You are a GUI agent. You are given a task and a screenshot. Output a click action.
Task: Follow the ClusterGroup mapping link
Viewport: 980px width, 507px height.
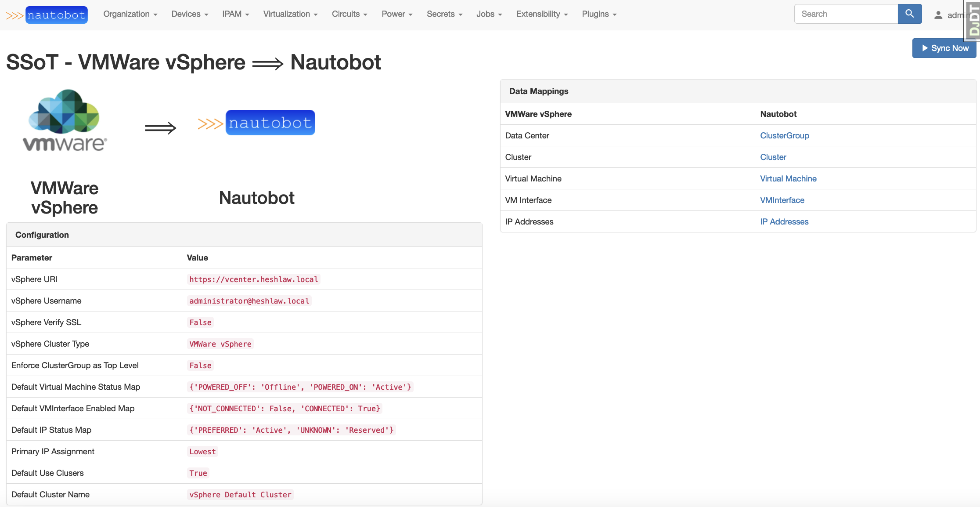tap(784, 136)
